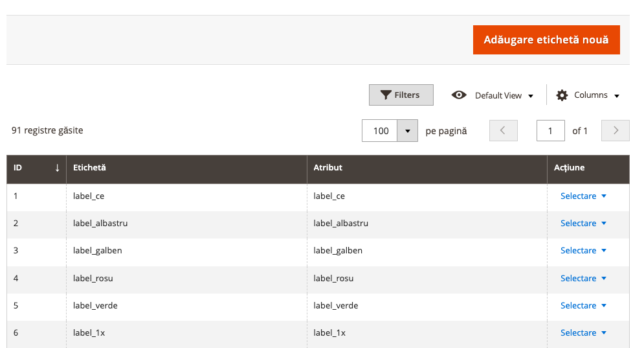Click label_rosu in the Atribut column

[333, 279]
